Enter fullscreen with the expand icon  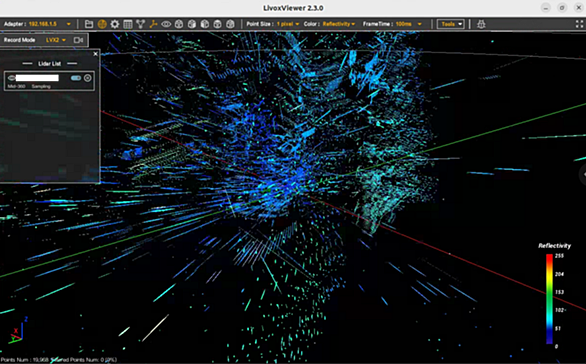[x=579, y=24]
